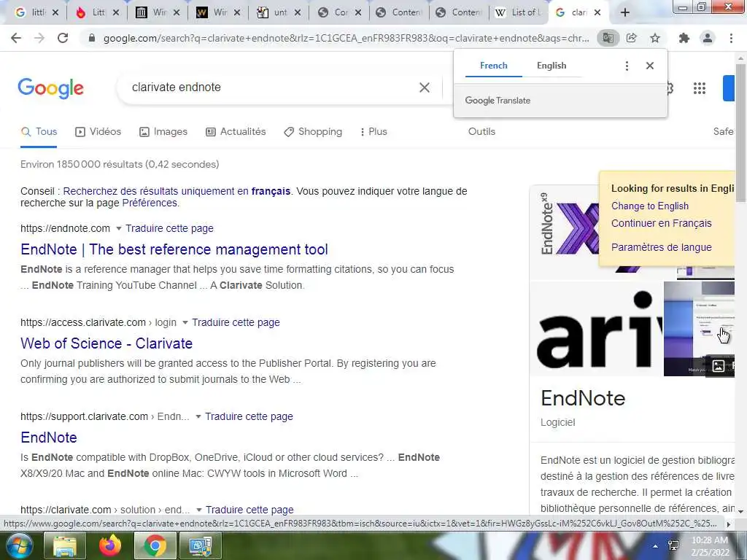Switch to the Wikipedia List of tab
Image resolution: width=747 pixels, height=560 pixels.
(519, 12)
